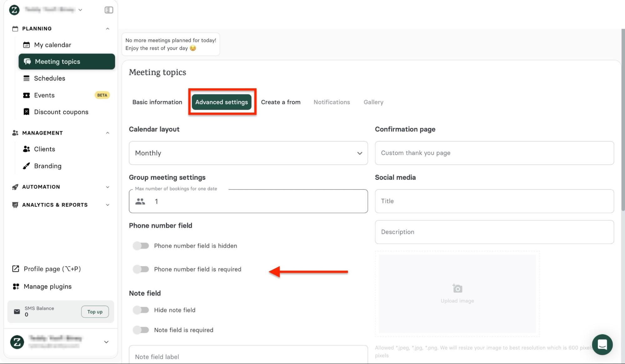Click the sidebar collapse panel icon
Viewport: 625px width, 364px height.
(x=108, y=10)
